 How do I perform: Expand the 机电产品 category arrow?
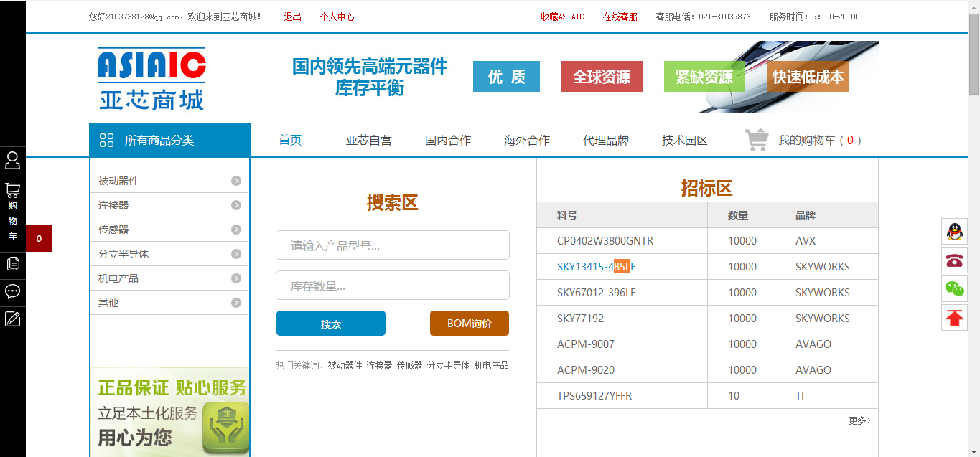236,278
